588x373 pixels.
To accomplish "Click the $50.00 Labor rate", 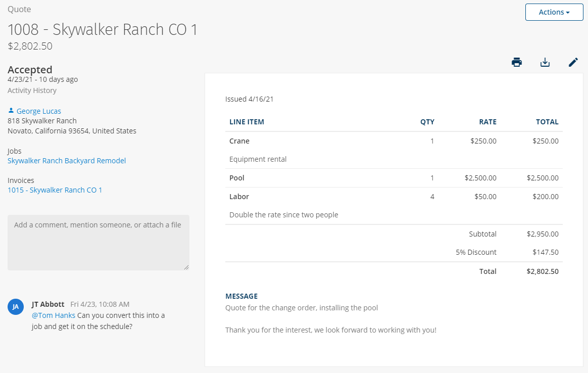I will pos(485,197).
